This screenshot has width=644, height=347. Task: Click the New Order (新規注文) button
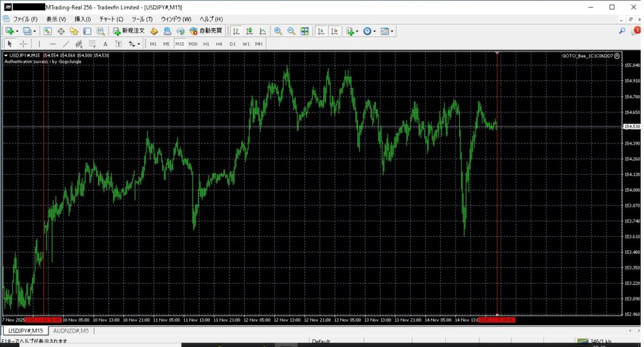[x=129, y=31]
